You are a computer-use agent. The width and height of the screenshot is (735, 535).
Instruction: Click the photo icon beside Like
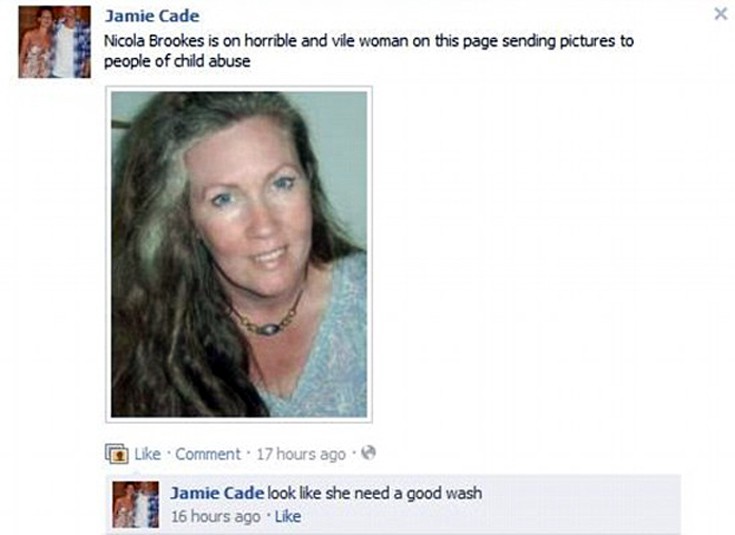(x=117, y=453)
